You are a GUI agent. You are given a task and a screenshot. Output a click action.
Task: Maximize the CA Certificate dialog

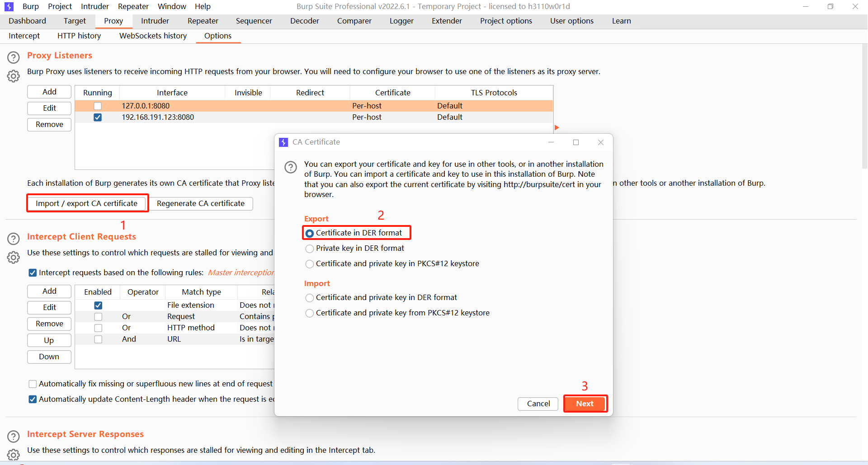point(576,142)
